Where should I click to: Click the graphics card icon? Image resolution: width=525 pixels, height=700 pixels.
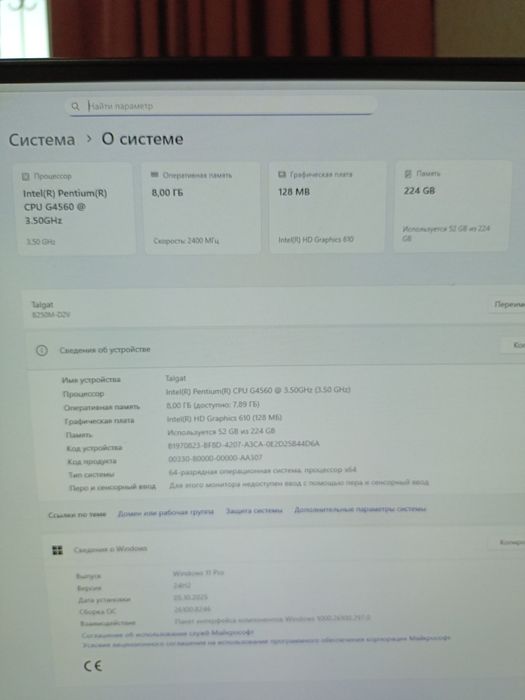(282, 174)
